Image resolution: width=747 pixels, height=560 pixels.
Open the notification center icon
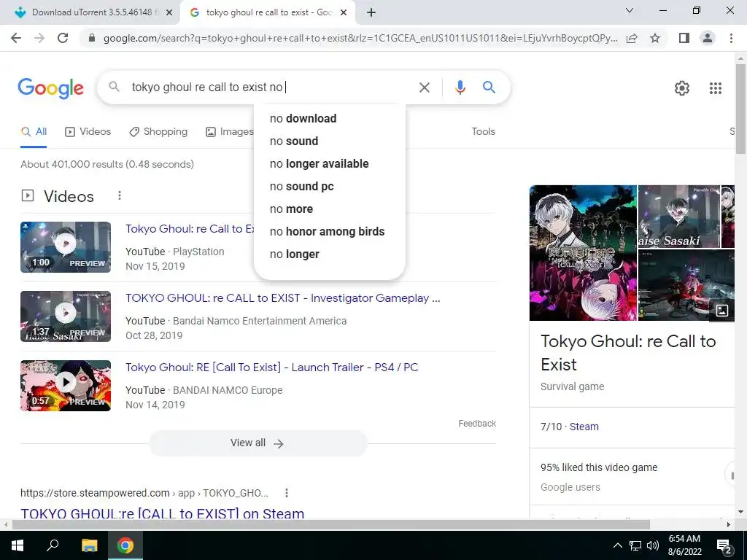(x=724, y=545)
